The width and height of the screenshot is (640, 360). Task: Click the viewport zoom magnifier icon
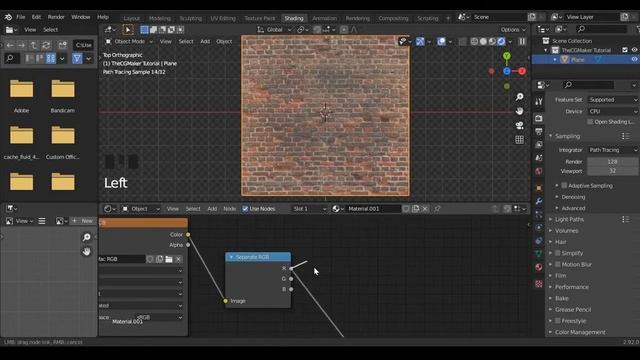(519, 97)
